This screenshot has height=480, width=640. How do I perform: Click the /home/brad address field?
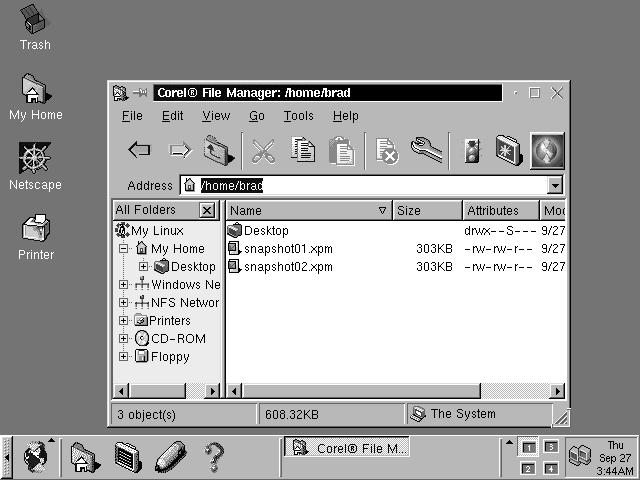point(364,185)
